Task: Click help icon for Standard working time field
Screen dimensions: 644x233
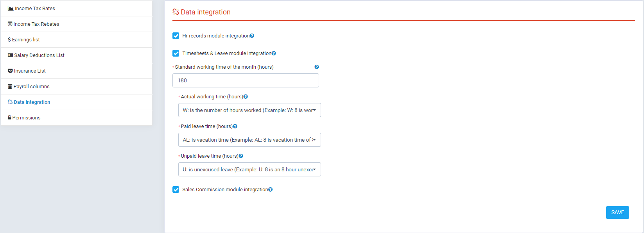Action: [317, 67]
